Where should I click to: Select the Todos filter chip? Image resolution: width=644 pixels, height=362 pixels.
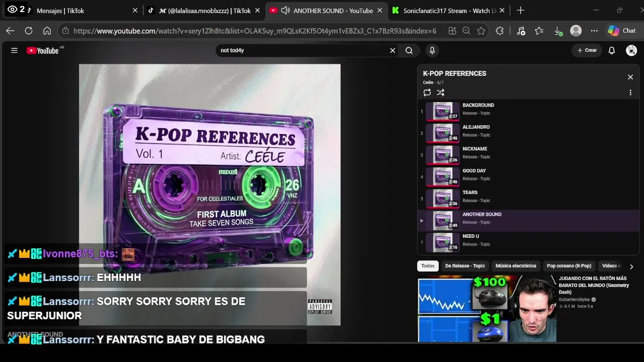point(428,266)
